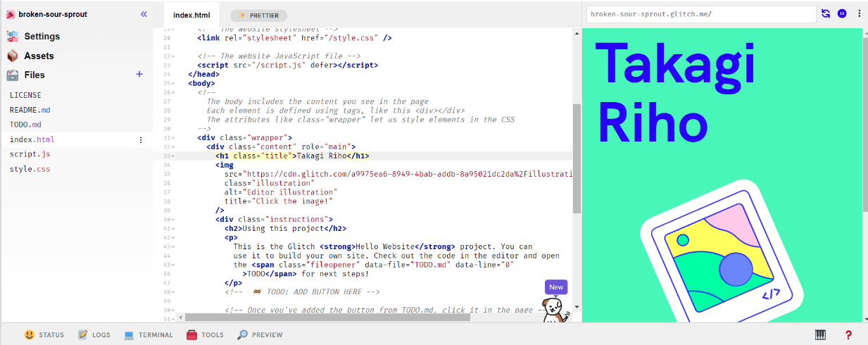This screenshot has height=345, width=868.
Task: Open the Terminal from the bottom bar
Action: [x=149, y=335]
